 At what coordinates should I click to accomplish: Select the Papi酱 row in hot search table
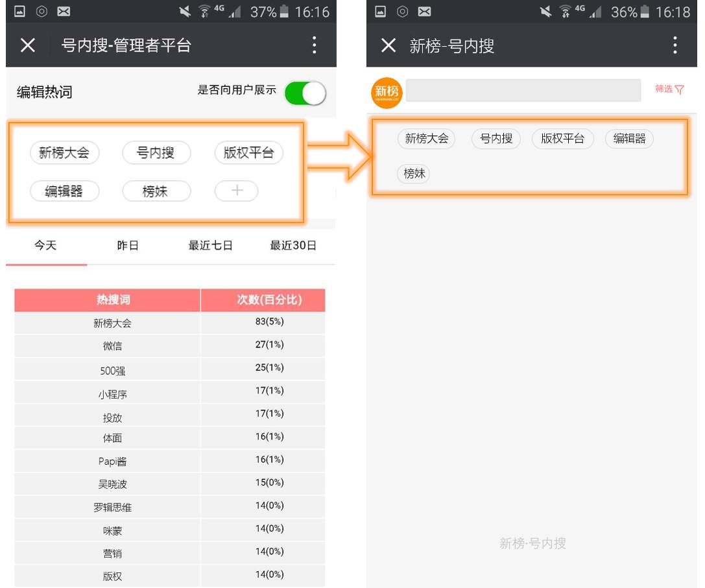point(112,462)
